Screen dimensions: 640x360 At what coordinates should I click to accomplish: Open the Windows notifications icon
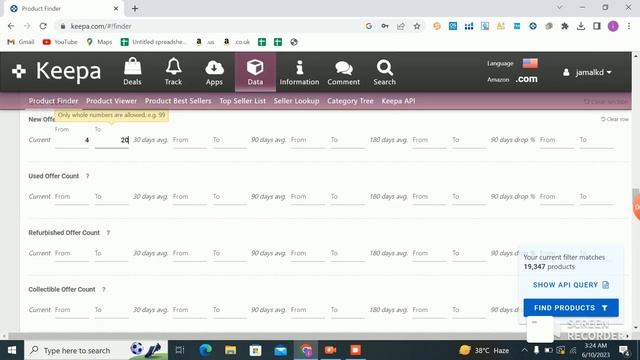(x=624, y=350)
